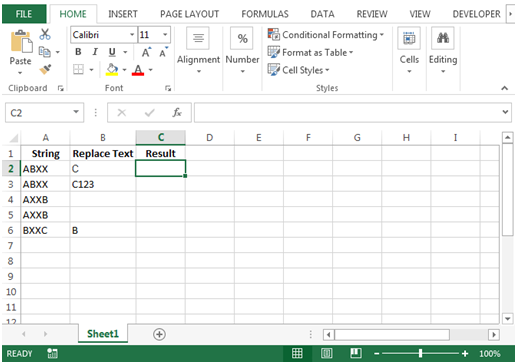Open Conditional Formatting menu
The height and width of the screenshot is (364, 517).
point(326,35)
